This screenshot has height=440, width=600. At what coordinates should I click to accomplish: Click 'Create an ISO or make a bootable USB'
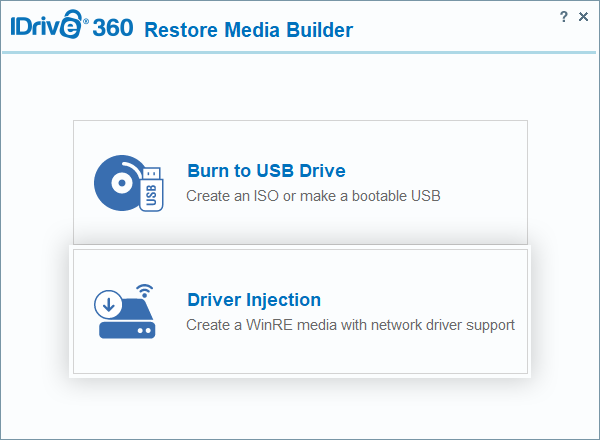pos(313,196)
